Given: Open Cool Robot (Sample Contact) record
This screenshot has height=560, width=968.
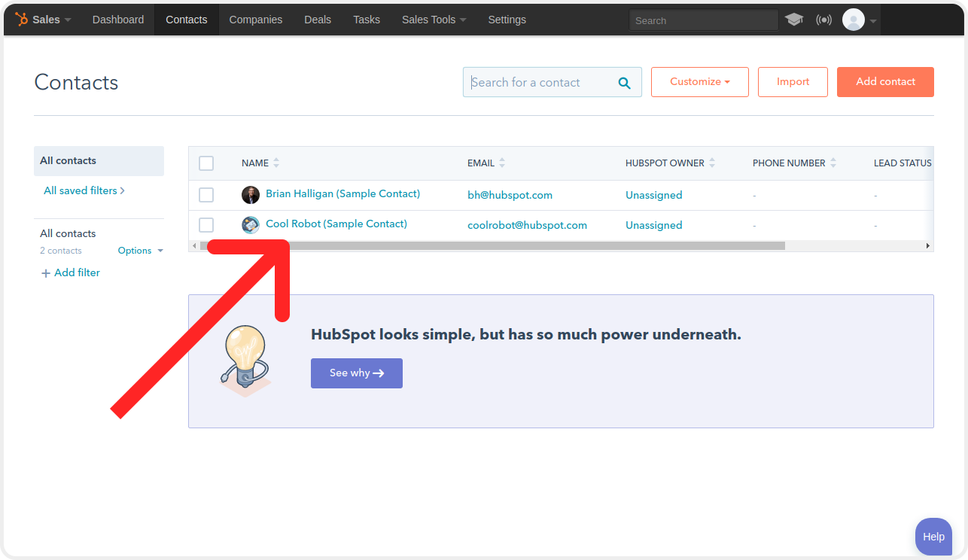Looking at the screenshot, I should 336,224.
